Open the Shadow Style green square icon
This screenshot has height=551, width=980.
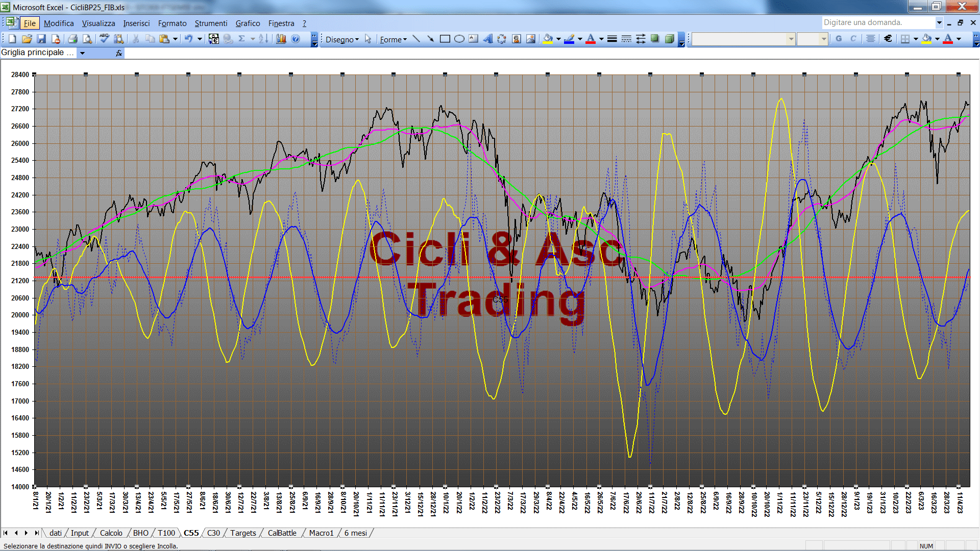pos(655,39)
